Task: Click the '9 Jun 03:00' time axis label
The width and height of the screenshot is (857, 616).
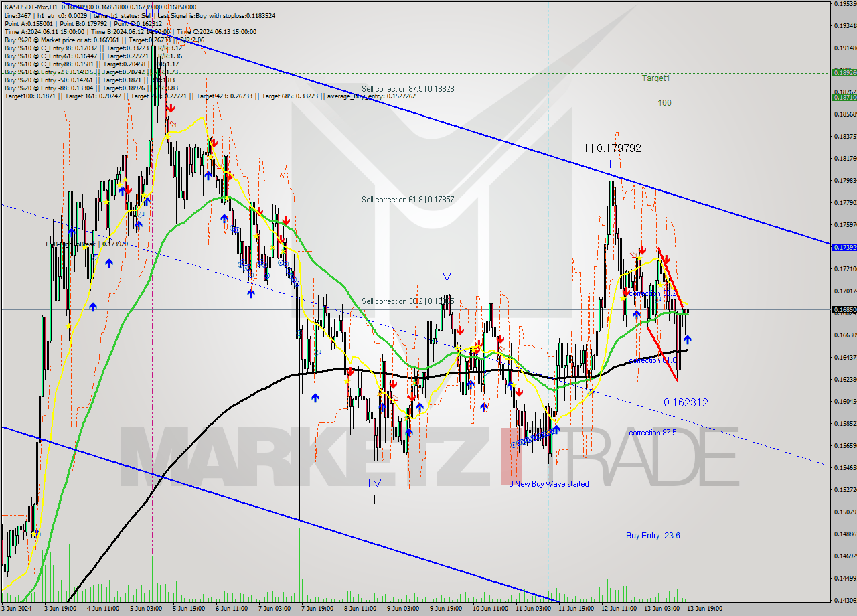Action: pos(402,609)
